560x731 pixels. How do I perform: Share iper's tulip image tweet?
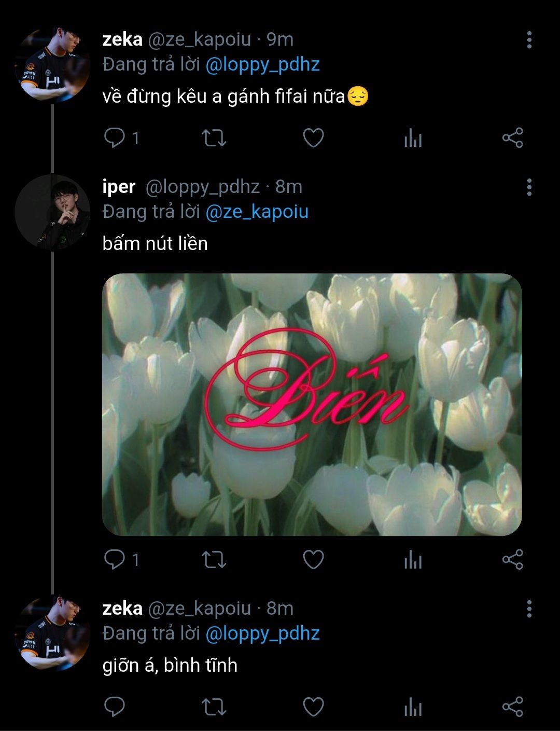pyautogui.click(x=512, y=560)
